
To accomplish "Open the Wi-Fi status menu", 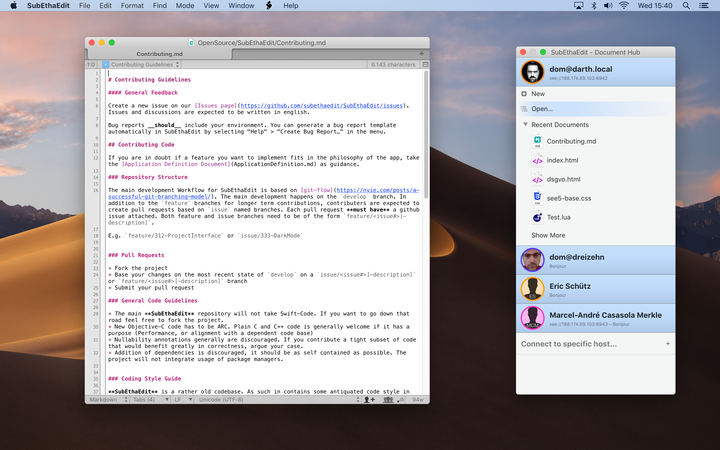I will point(624,6).
